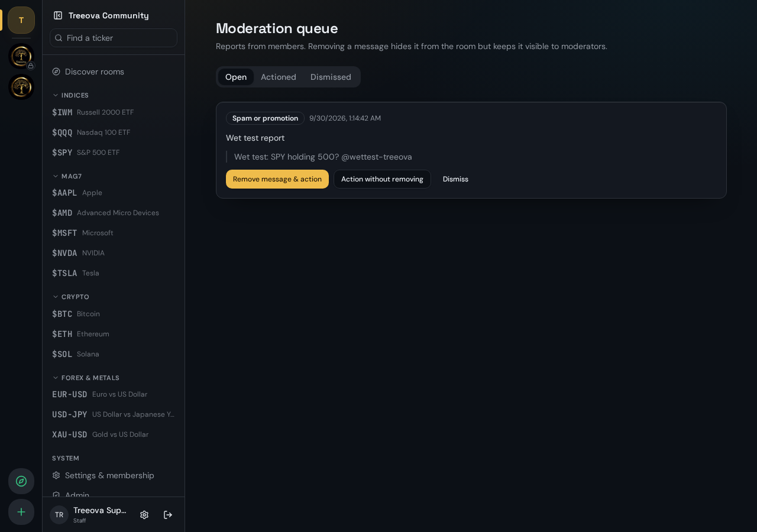Open the XAU-USD Gold vs US Dollar room
The width and height of the screenshot is (757, 532).
114,434
